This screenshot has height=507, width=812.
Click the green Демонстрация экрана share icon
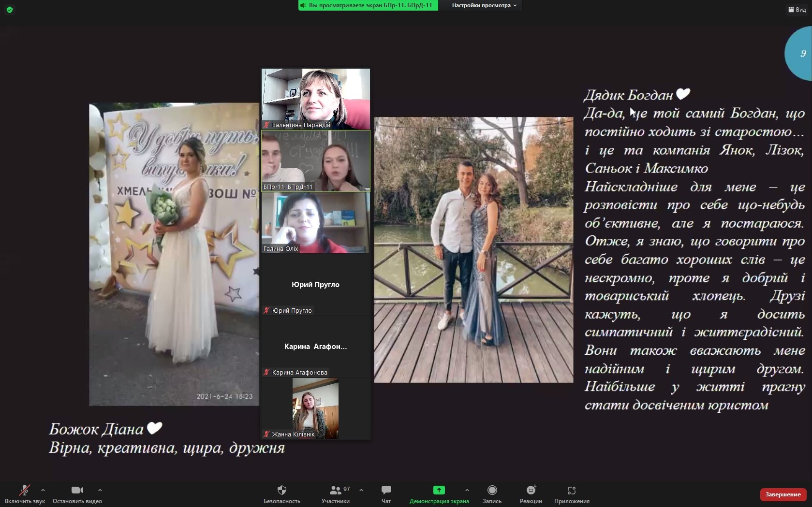tap(439, 490)
